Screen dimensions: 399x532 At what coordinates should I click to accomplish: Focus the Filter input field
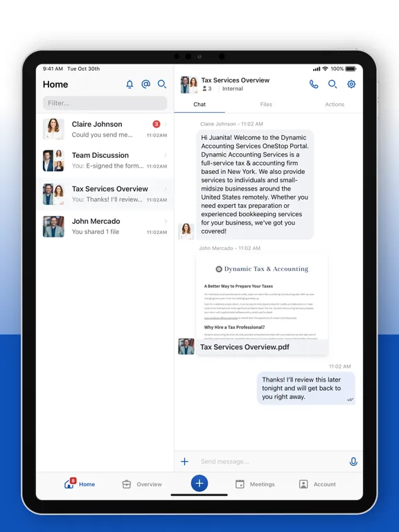105,103
